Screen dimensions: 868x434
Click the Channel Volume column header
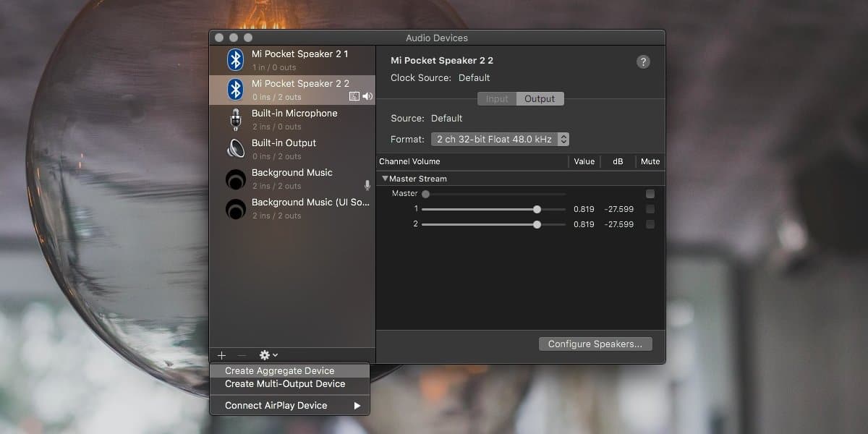(x=409, y=161)
